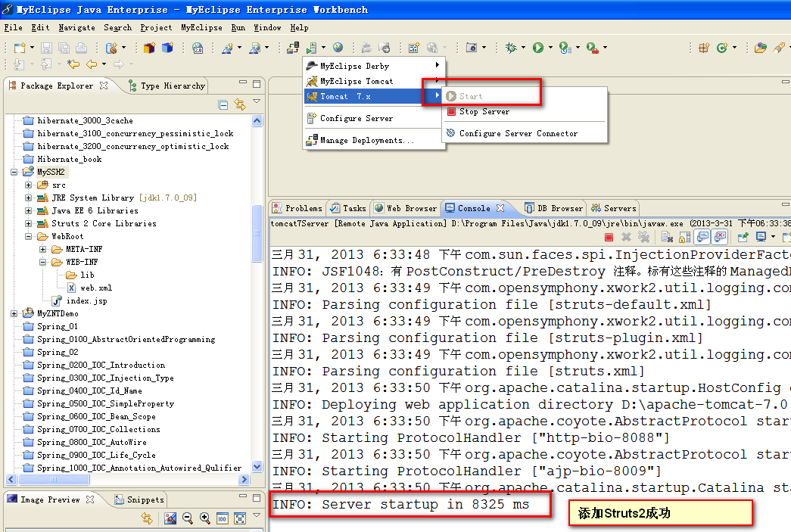791x532 pixels.
Task: Choose Configure Server menu entry
Action: pyautogui.click(x=373, y=119)
